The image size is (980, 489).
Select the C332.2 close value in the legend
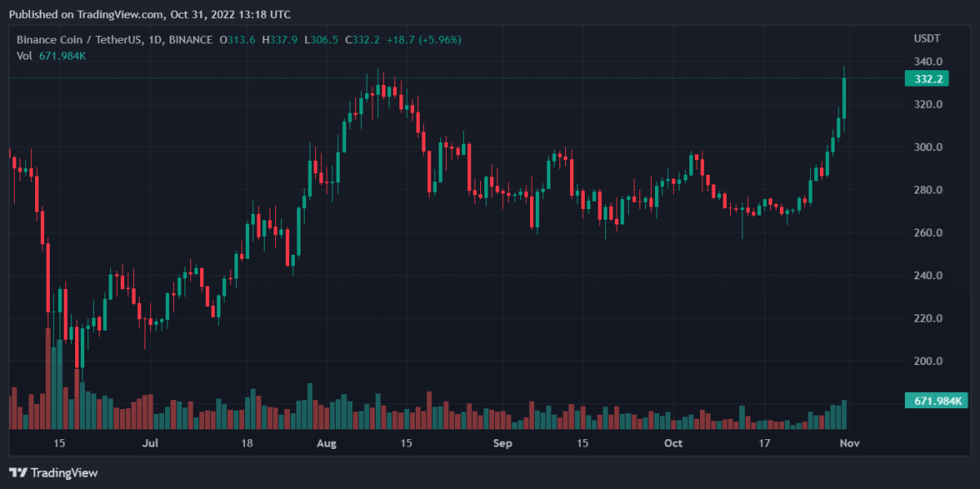363,40
